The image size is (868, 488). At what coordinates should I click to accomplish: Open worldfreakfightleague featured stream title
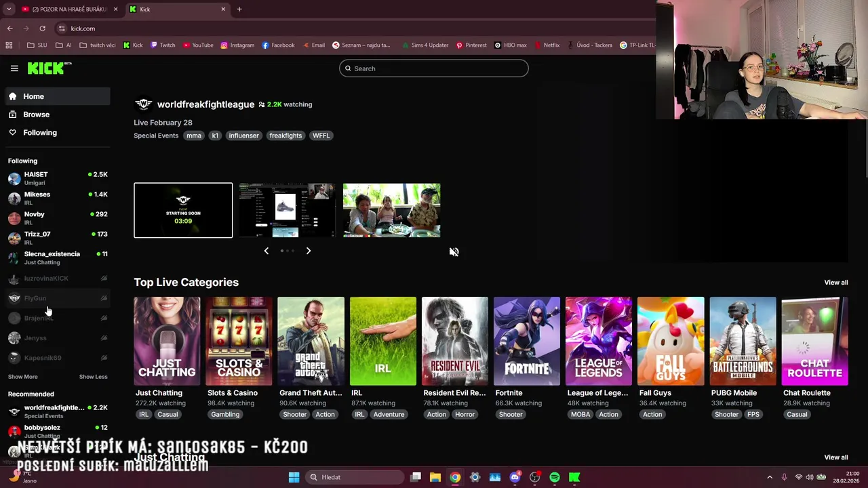(x=205, y=104)
